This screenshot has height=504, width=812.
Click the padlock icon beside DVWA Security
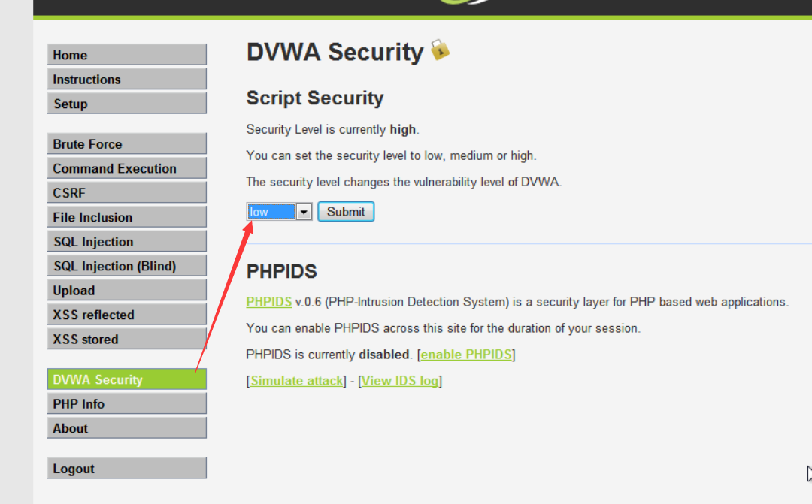click(440, 50)
